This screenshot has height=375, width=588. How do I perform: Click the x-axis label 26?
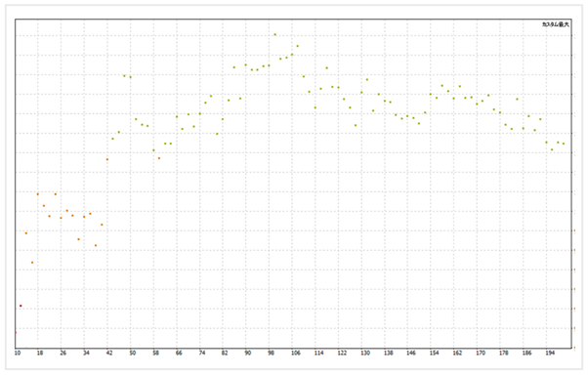pos(63,353)
